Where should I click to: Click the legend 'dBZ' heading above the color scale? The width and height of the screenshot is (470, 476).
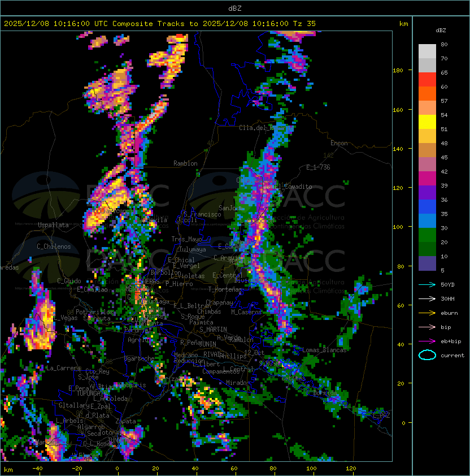pos(441,31)
